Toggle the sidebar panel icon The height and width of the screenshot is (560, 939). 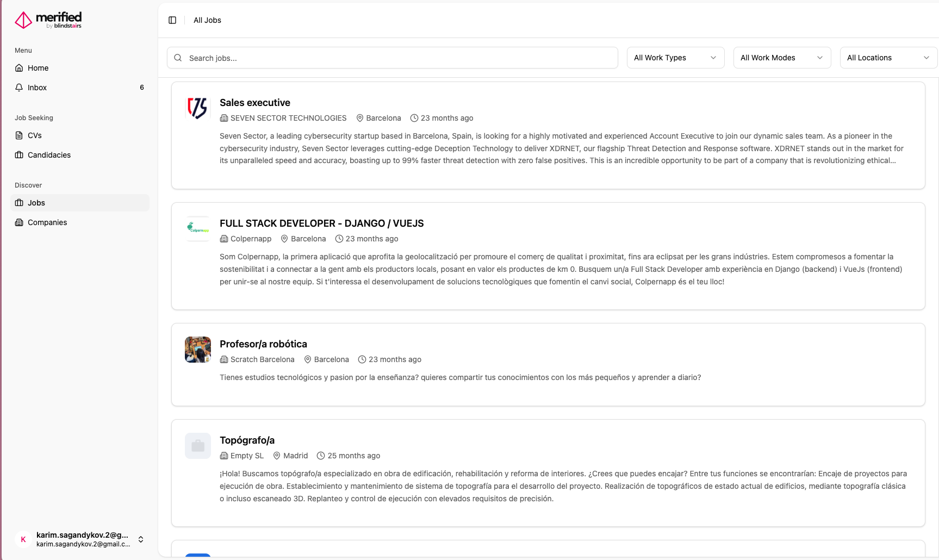[172, 20]
